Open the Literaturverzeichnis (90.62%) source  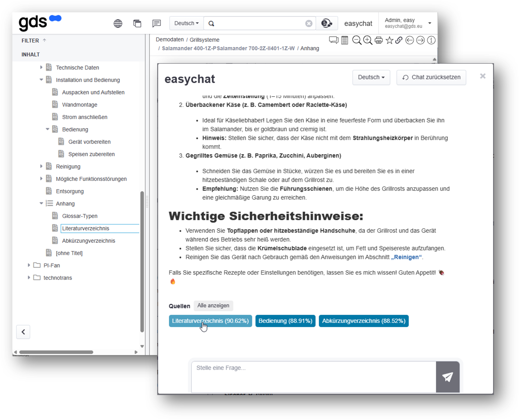coord(210,321)
